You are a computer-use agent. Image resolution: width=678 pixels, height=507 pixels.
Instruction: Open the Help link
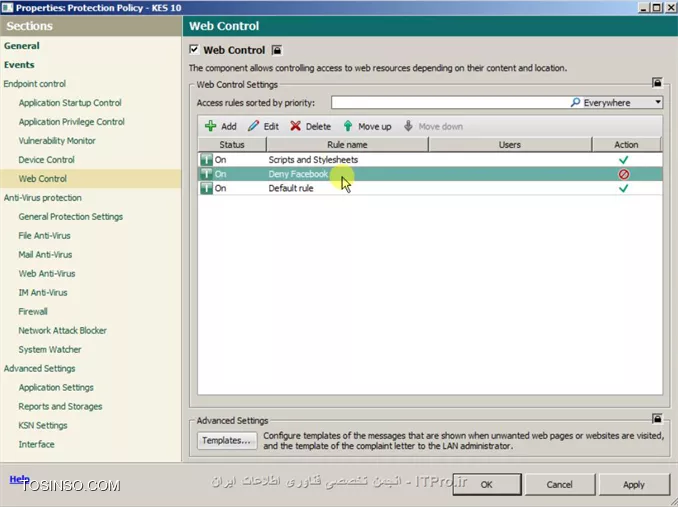tap(19, 479)
